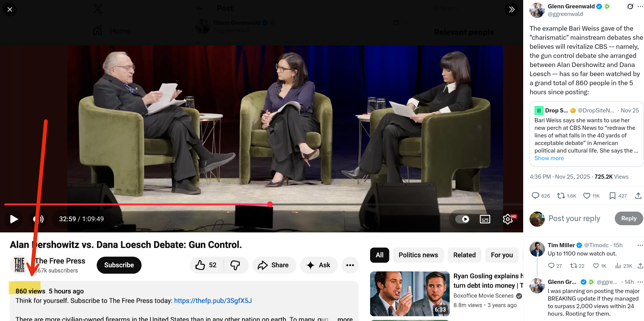Toggle the autoplay switch in the player

462,219
